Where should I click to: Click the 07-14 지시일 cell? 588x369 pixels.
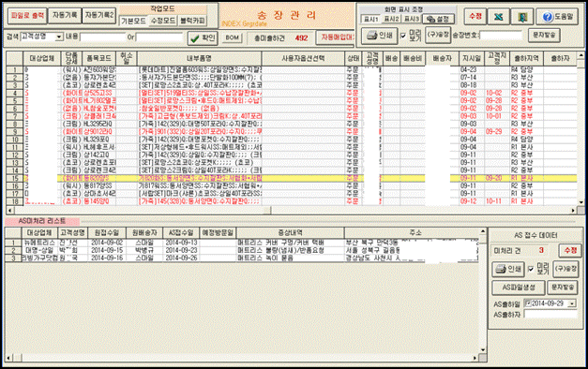click(x=472, y=78)
